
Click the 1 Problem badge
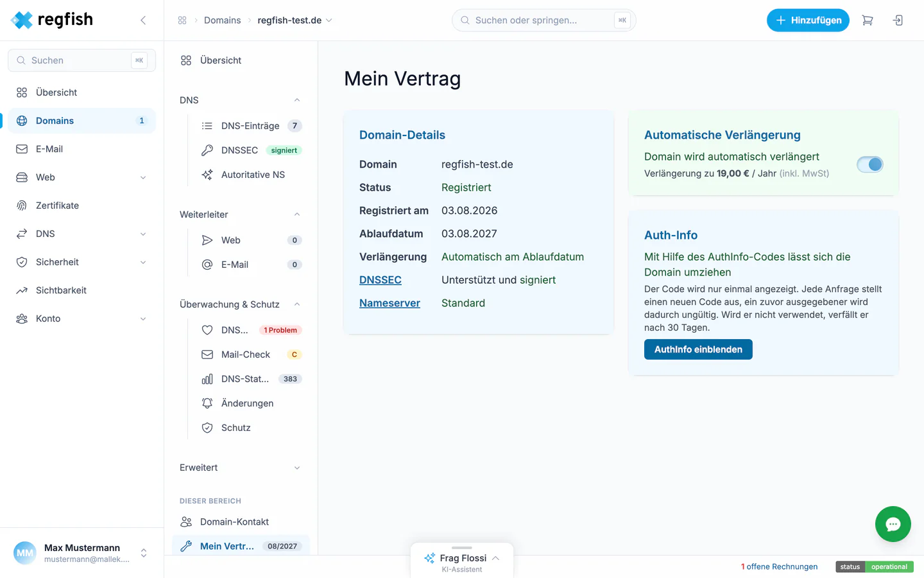pos(280,330)
